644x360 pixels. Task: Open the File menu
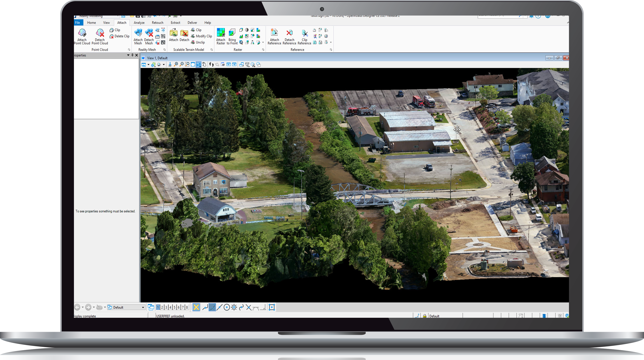[78, 23]
